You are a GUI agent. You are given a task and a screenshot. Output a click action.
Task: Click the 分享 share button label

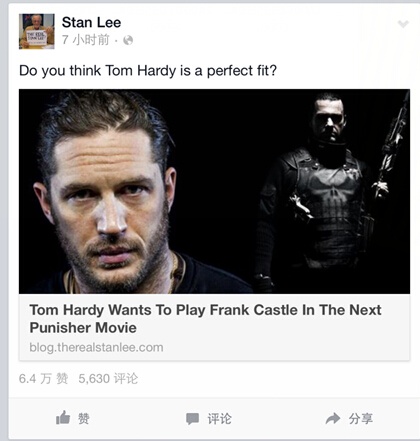pyautogui.click(x=361, y=419)
